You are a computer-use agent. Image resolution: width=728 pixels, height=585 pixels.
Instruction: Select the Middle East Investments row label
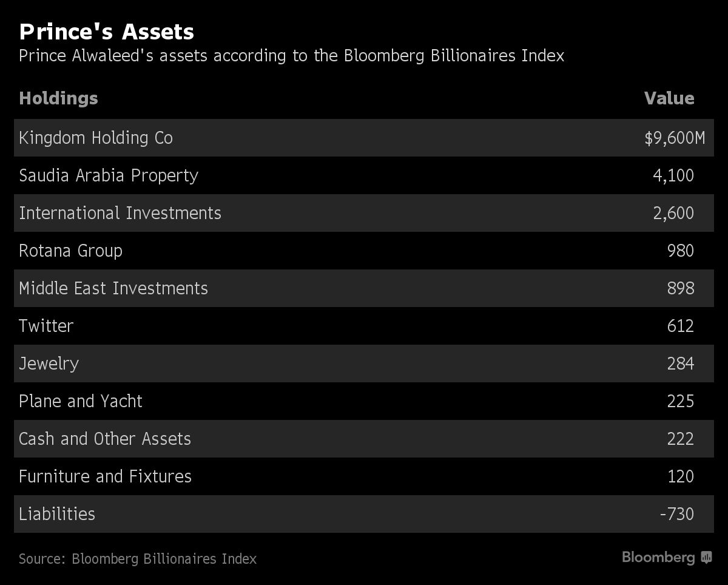pos(113,289)
